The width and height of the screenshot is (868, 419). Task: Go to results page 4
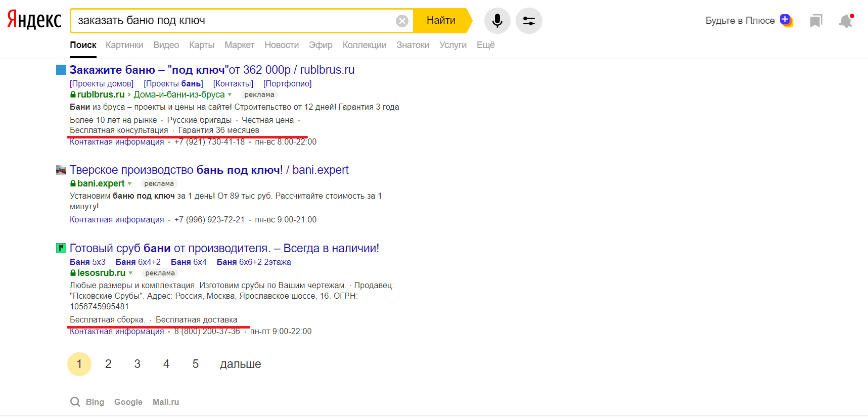pyautogui.click(x=166, y=364)
